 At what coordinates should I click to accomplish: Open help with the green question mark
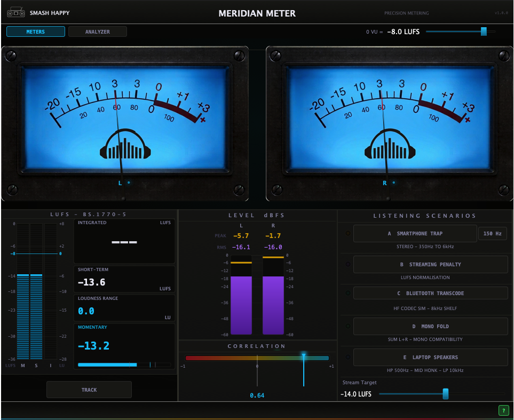tap(503, 410)
